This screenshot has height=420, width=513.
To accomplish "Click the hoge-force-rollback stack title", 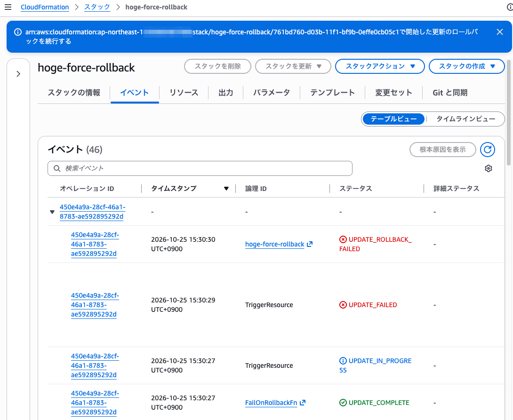I will [x=87, y=68].
